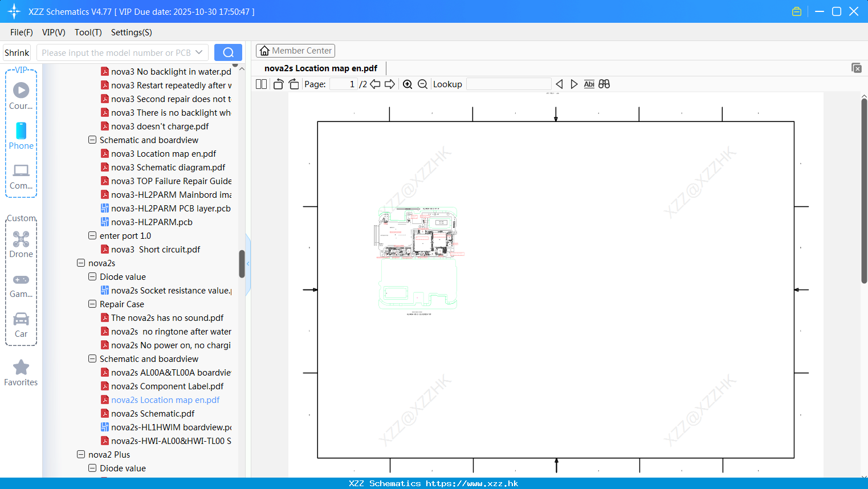The height and width of the screenshot is (489, 868).
Task: Click the Shrink button
Action: click(17, 52)
